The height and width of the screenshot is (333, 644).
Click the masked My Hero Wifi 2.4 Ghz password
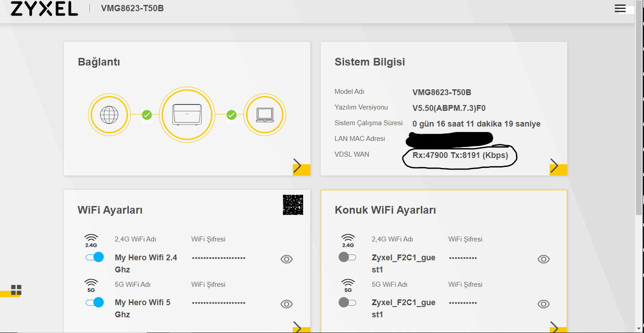[219, 258]
